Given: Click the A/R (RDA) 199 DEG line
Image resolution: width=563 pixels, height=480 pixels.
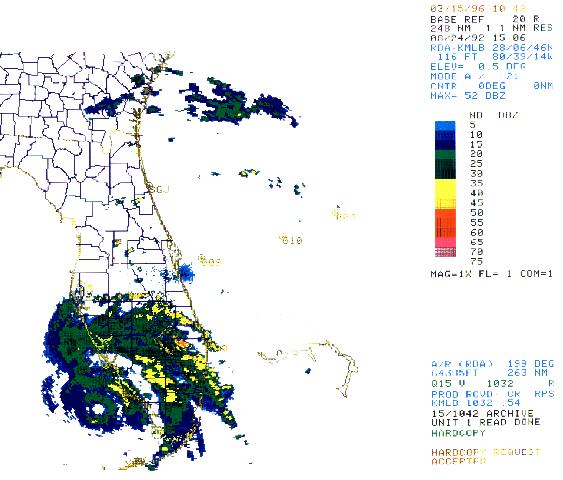Looking at the screenshot, I should (493, 364).
